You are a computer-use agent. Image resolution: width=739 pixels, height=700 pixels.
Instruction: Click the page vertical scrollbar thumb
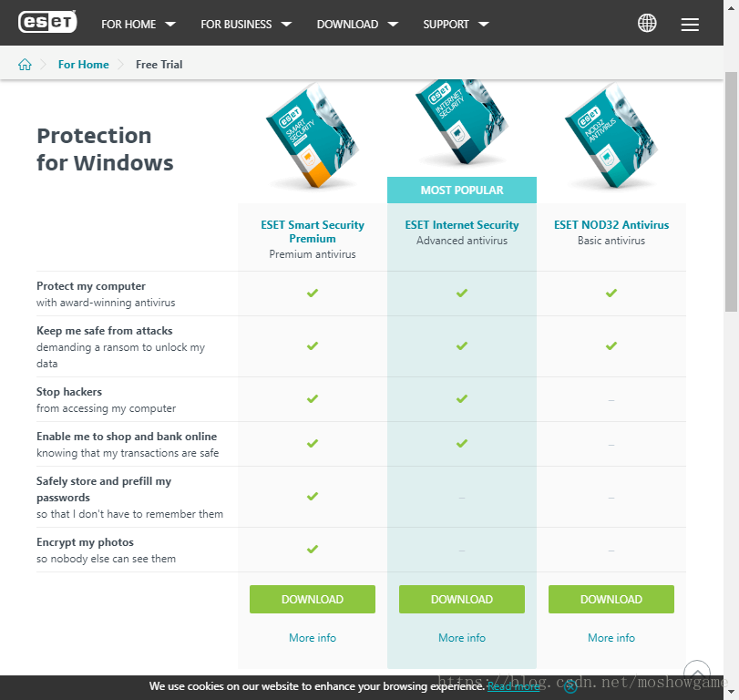(731, 191)
